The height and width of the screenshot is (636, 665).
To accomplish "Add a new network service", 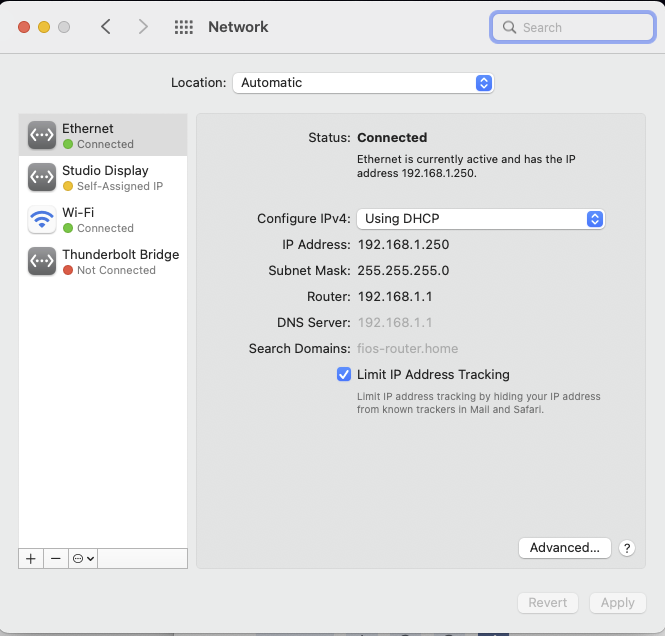I will coord(31,559).
